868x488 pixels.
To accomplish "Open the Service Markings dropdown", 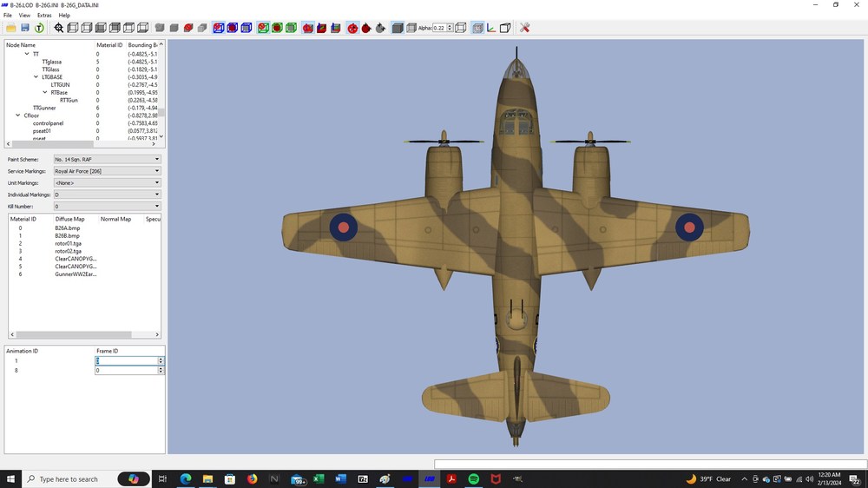I will pyautogui.click(x=107, y=171).
